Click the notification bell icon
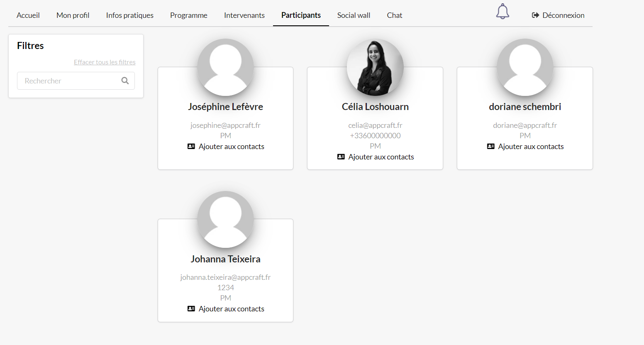Image resolution: width=644 pixels, height=345 pixels. [x=503, y=12]
